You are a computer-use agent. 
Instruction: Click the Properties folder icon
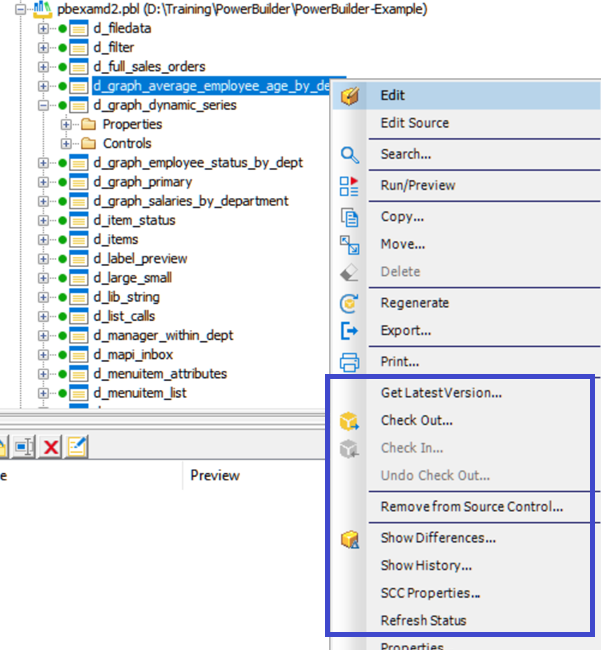point(88,124)
